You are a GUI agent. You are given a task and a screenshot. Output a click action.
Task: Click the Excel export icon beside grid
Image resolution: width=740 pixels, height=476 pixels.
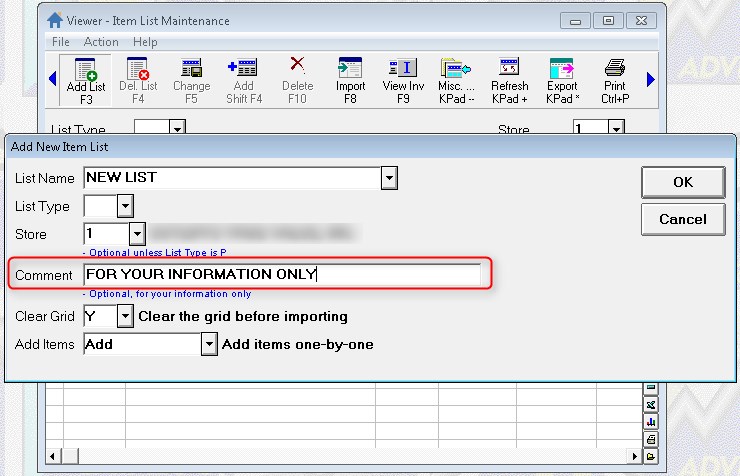tap(650, 405)
